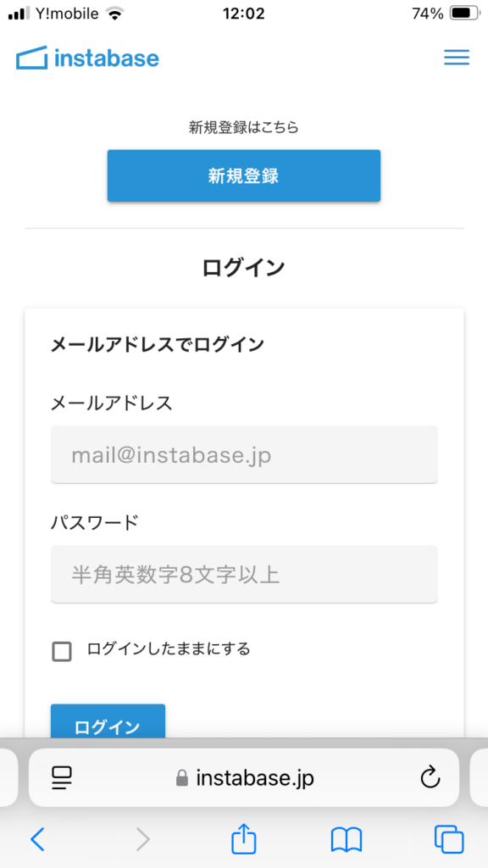The image size is (488, 868).
Task: Focus the メールアドレス input field
Action: pyautogui.click(x=244, y=454)
